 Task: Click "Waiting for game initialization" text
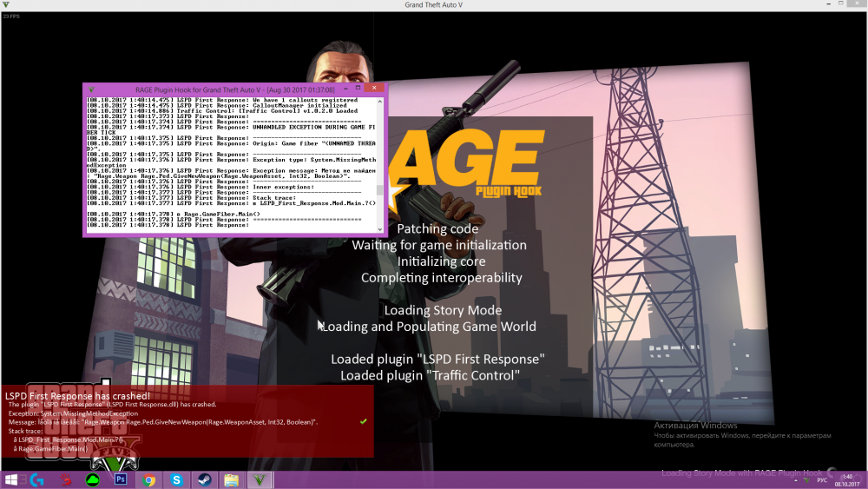tap(439, 245)
